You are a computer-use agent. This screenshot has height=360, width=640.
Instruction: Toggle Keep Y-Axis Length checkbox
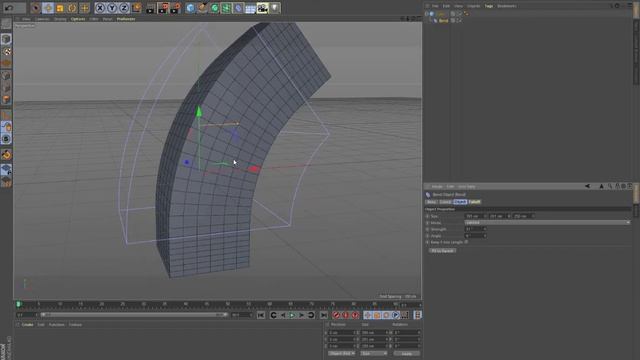click(x=466, y=242)
